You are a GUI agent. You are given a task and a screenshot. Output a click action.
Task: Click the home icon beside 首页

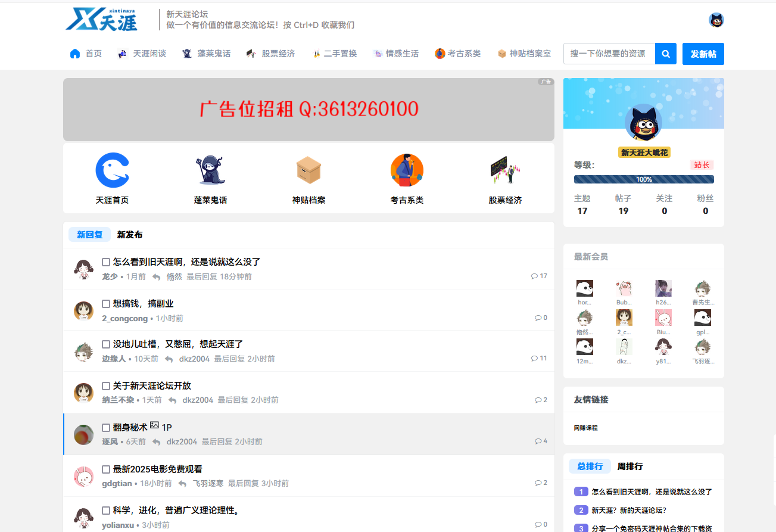pos(74,53)
